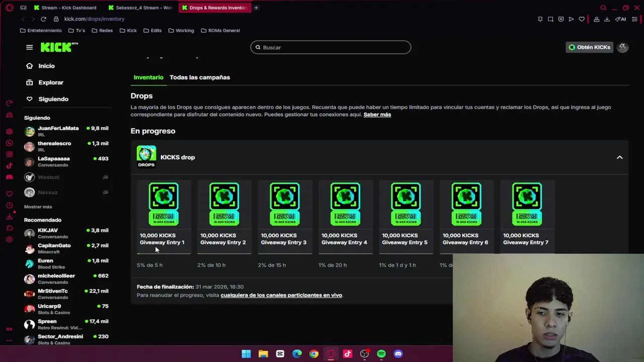
Task: Switch to Stream - Kick Dashboard browser tab
Action: [x=65, y=8]
